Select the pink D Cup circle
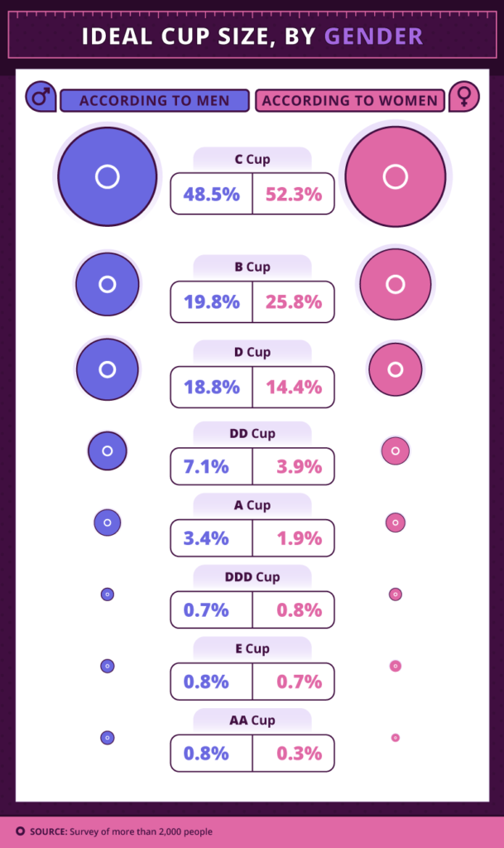The width and height of the screenshot is (504, 848). pyautogui.click(x=396, y=369)
